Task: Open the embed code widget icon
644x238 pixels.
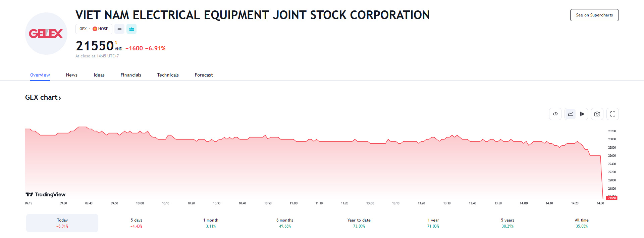Action: (x=555, y=114)
